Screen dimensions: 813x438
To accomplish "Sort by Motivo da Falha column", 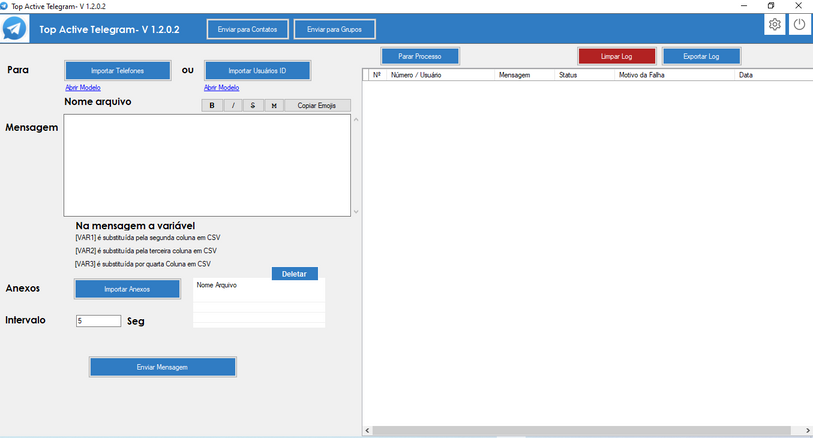I will [x=675, y=75].
